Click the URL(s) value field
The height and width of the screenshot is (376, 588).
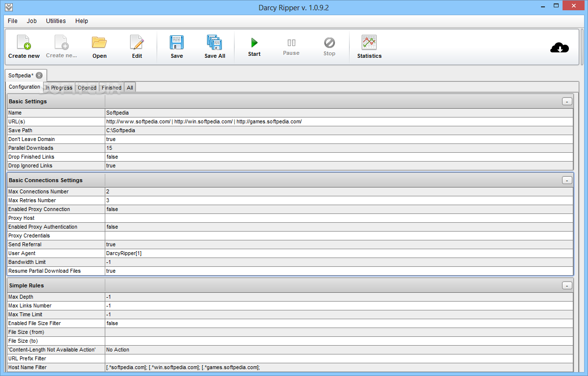coord(339,121)
